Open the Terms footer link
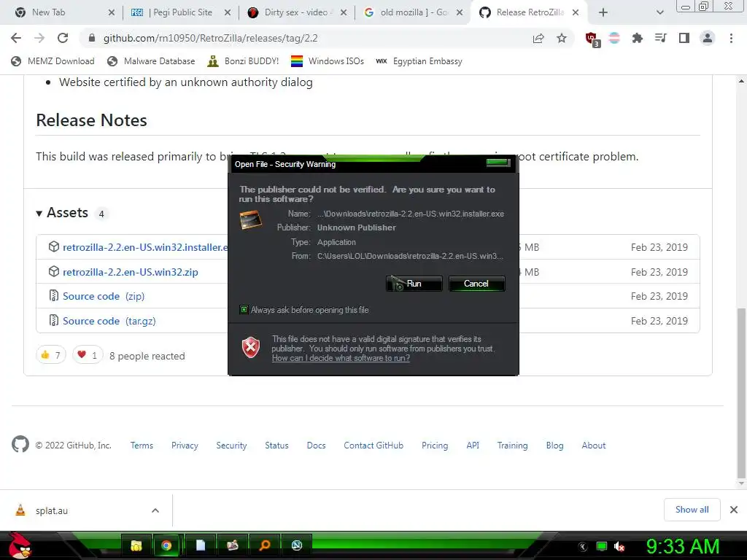This screenshot has height=560, width=747. [142, 446]
